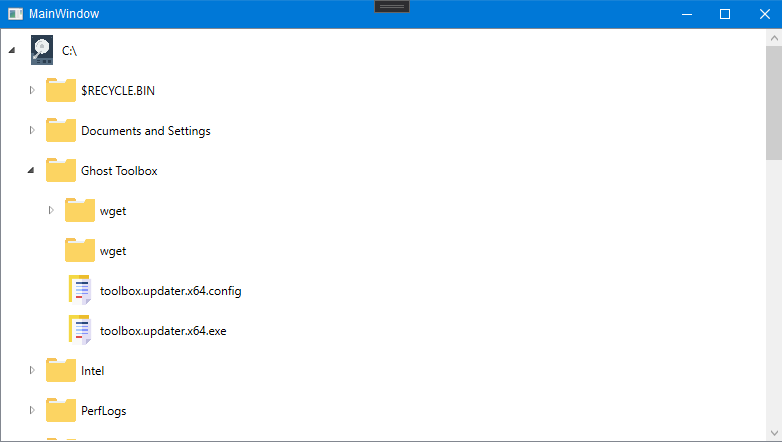Select the Intel label
This screenshot has width=782, height=442.
point(93,371)
